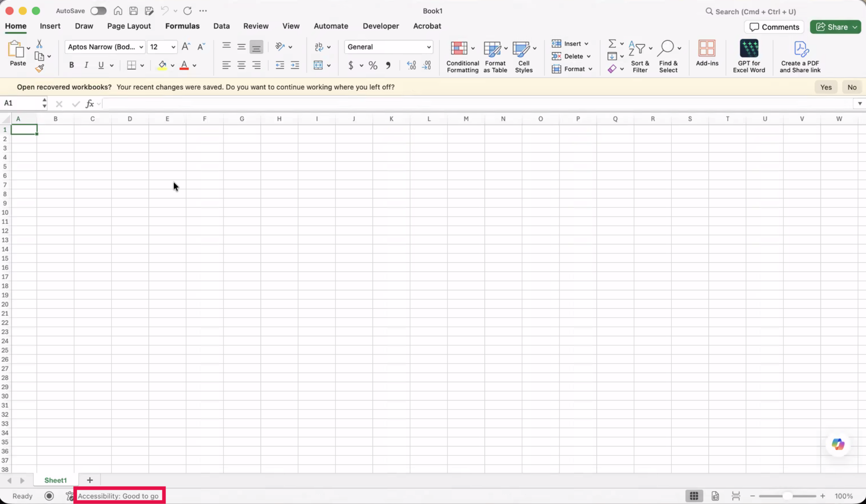Image resolution: width=866 pixels, height=504 pixels.
Task: Open the Comments pane
Action: click(x=774, y=27)
